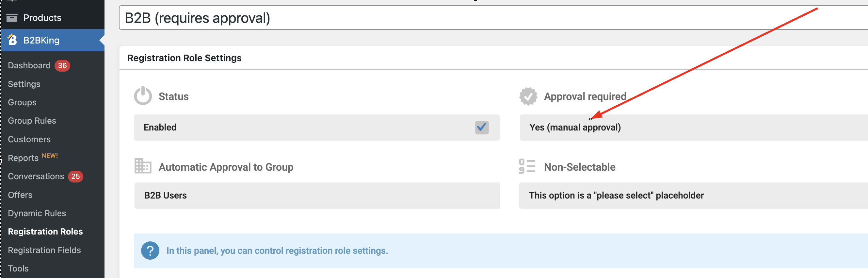Click the Conversations 25 notification badge

click(75, 177)
